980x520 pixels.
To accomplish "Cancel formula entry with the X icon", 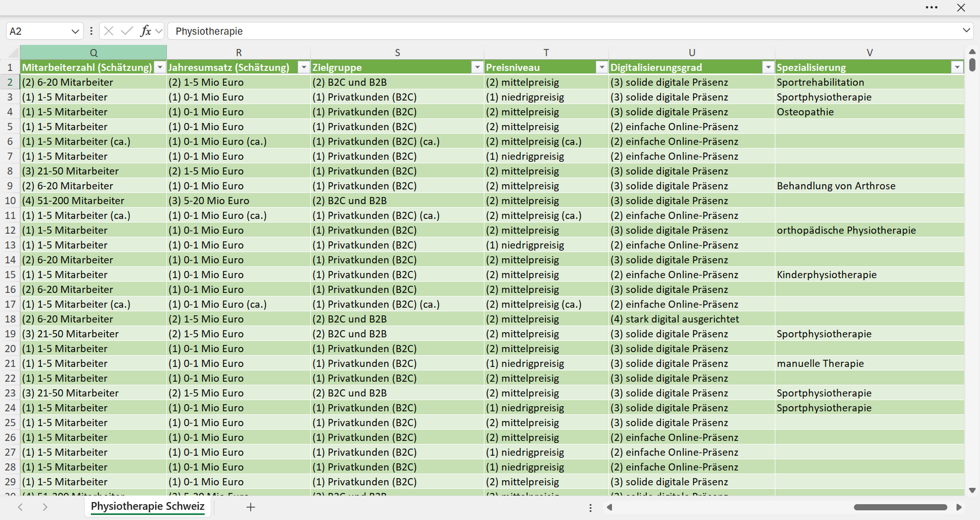I will (109, 31).
